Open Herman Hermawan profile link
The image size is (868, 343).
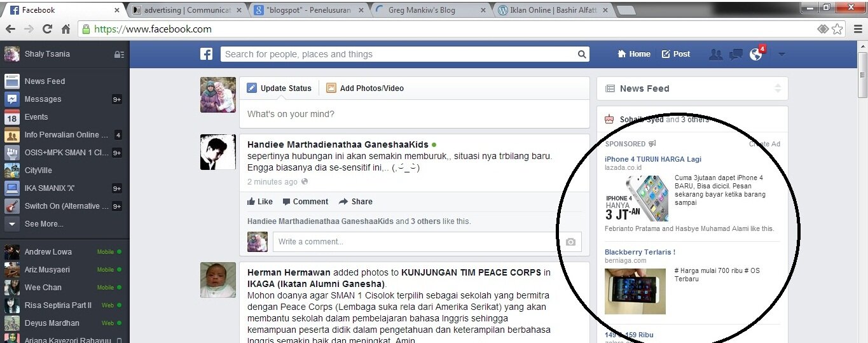pos(289,272)
